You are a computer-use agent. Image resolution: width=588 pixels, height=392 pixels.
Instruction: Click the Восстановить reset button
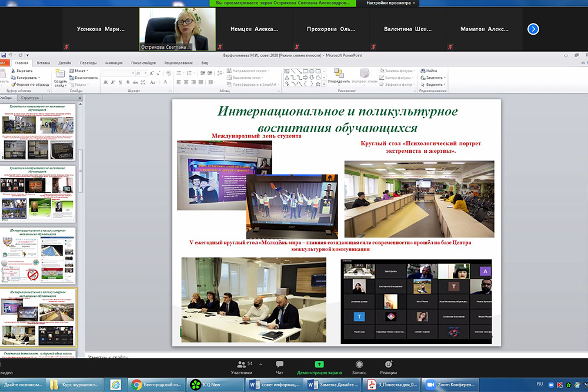click(x=86, y=78)
